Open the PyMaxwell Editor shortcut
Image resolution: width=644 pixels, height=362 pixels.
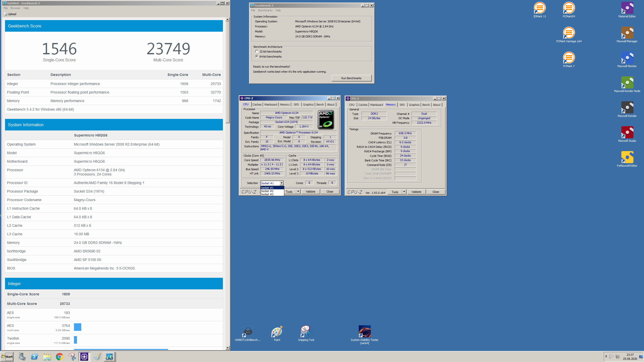coord(627,159)
